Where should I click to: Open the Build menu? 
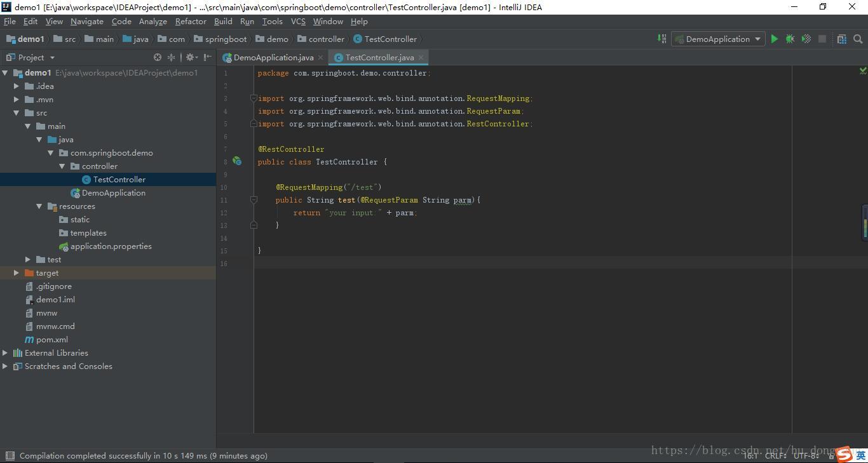click(x=223, y=21)
